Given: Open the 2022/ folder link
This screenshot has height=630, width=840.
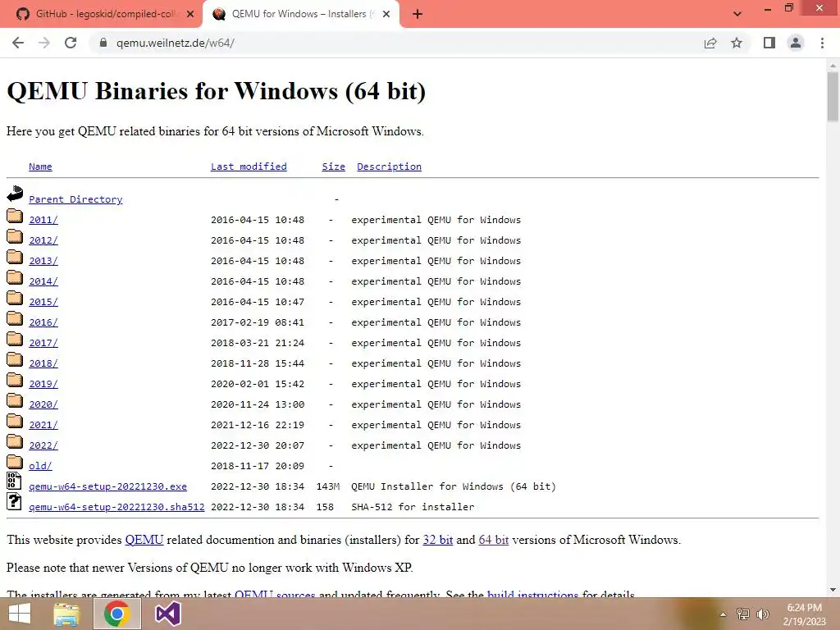Looking at the screenshot, I should tap(43, 445).
